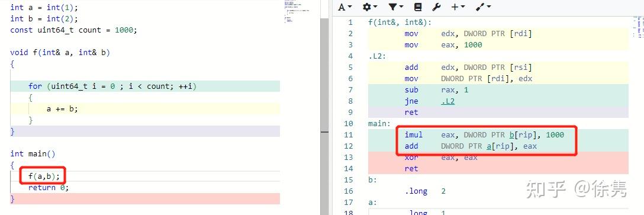Click the 'f(int&, int&):' assembly label
This screenshot has width=644, height=215.
coord(400,22)
